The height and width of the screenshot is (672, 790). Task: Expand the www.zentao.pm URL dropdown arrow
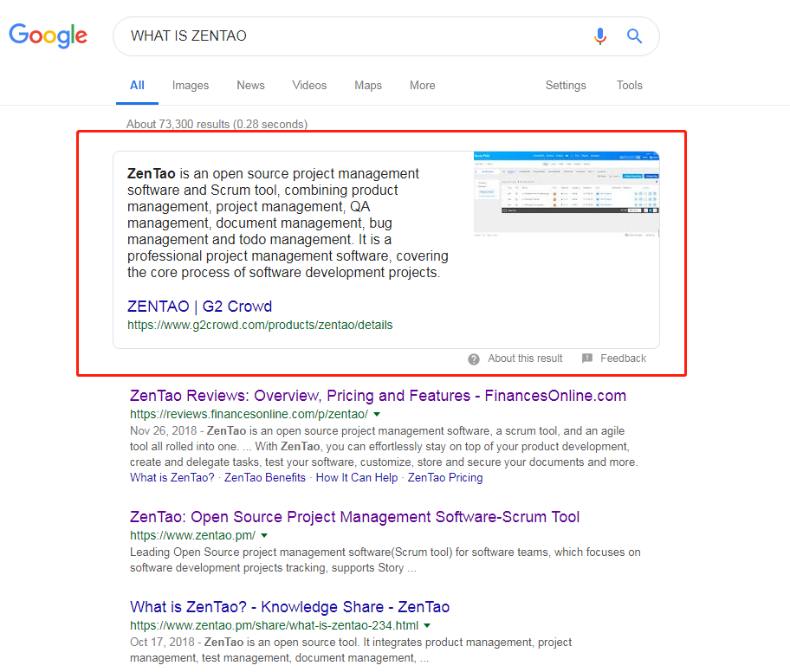264,535
